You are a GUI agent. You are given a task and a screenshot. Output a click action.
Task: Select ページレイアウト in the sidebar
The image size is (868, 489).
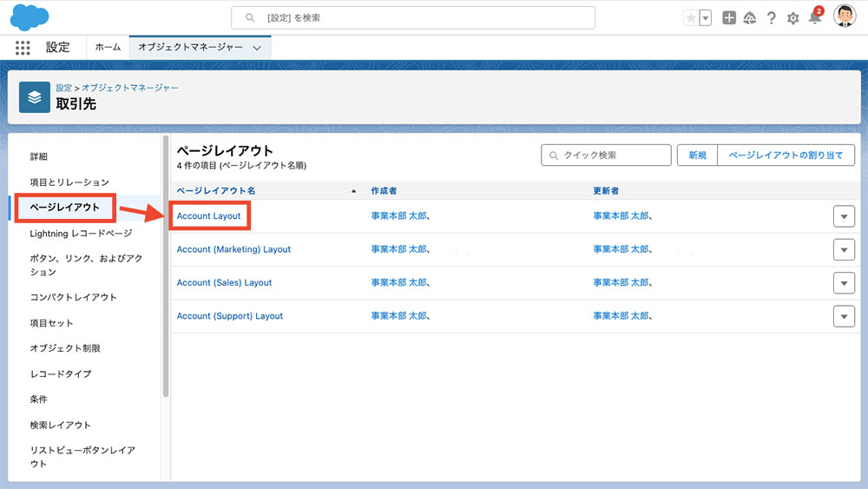(x=65, y=207)
